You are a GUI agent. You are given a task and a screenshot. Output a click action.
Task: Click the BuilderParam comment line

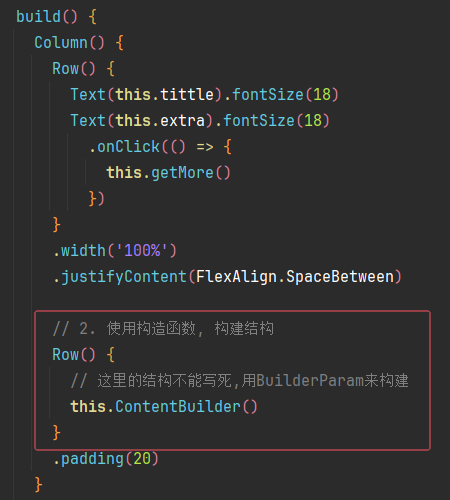(239, 381)
